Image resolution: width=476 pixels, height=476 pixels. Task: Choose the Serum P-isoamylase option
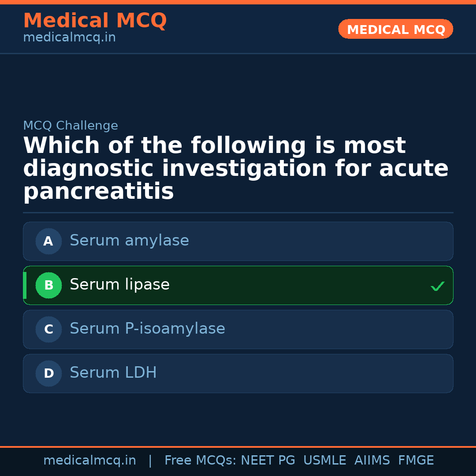pyautogui.click(x=147, y=329)
